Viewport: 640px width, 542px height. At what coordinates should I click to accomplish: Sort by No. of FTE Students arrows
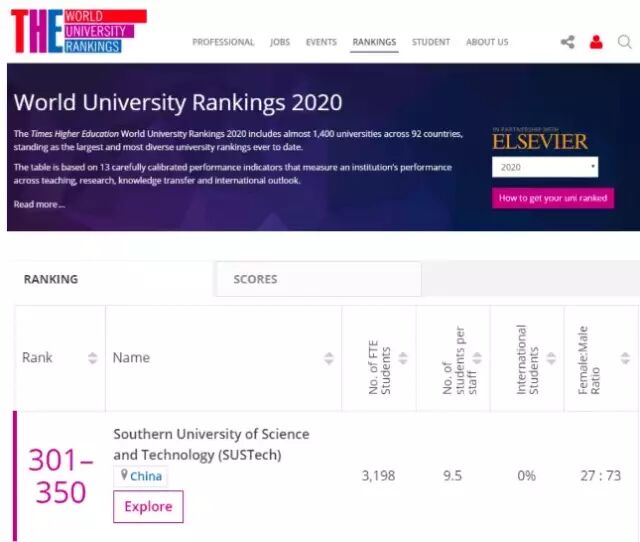tap(403, 358)
